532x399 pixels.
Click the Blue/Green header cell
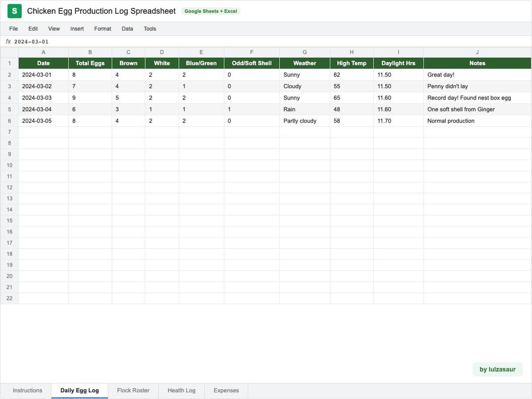(201, 63)
